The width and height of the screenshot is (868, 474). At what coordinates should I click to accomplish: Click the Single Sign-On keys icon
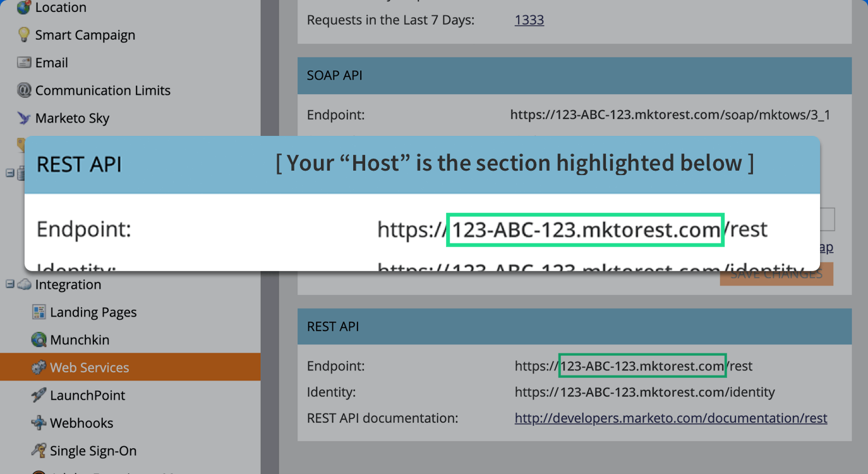[39, 451]
